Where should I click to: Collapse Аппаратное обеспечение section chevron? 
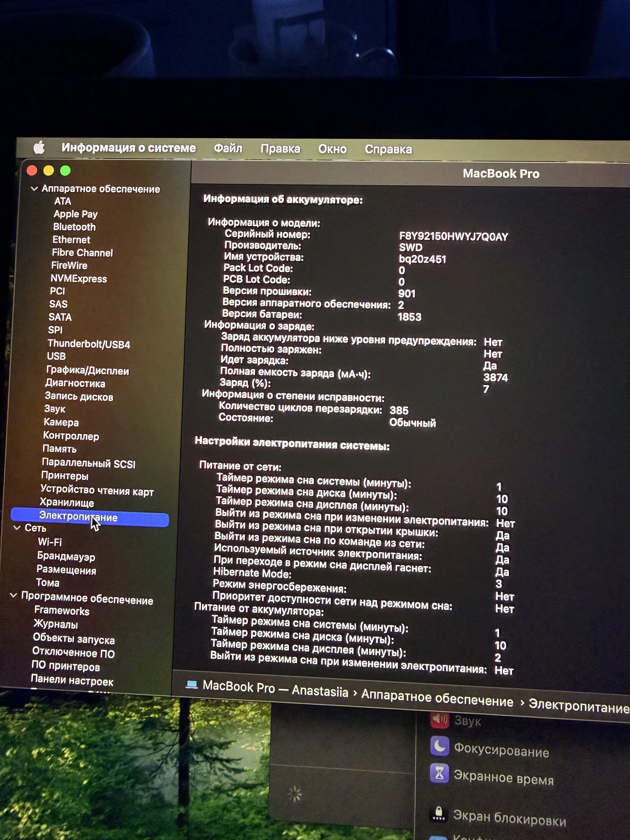pyautogui.click(x=34, y=189)
